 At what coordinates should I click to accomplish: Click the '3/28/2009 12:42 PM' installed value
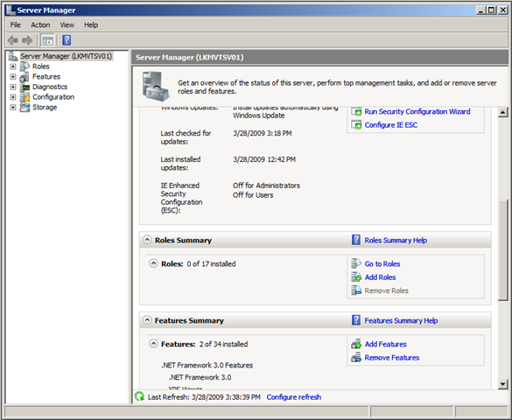(264, 159)
